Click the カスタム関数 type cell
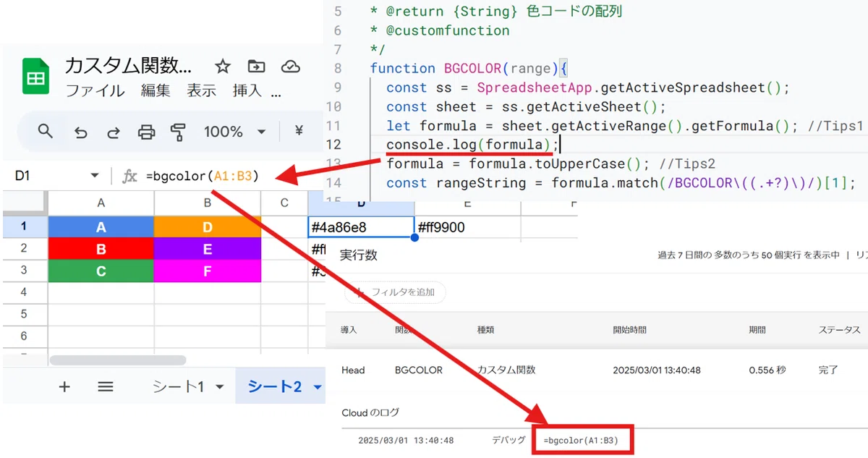This screenshot has width=868, height=458. (506, 370)
